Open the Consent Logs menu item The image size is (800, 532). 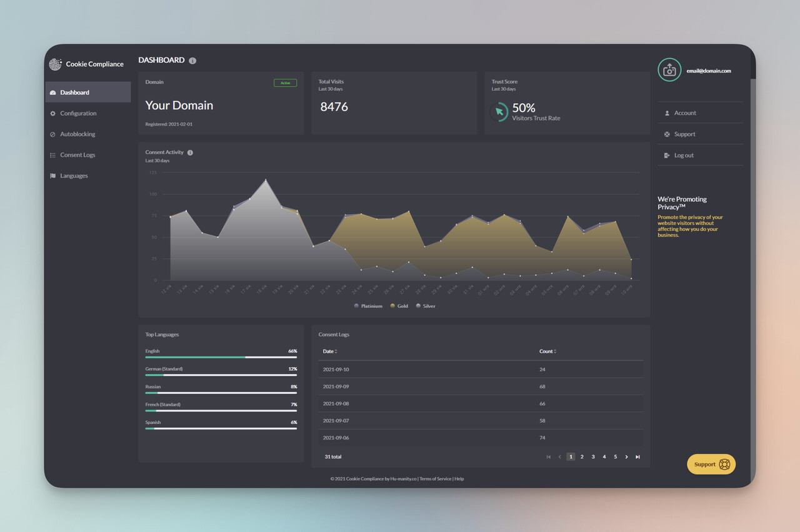point(88,155)
